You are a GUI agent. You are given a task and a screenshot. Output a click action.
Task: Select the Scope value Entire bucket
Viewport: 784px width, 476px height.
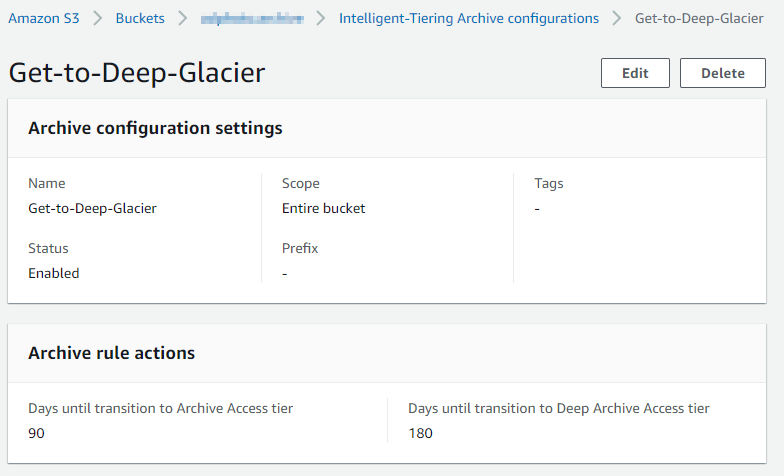[324, 208]
